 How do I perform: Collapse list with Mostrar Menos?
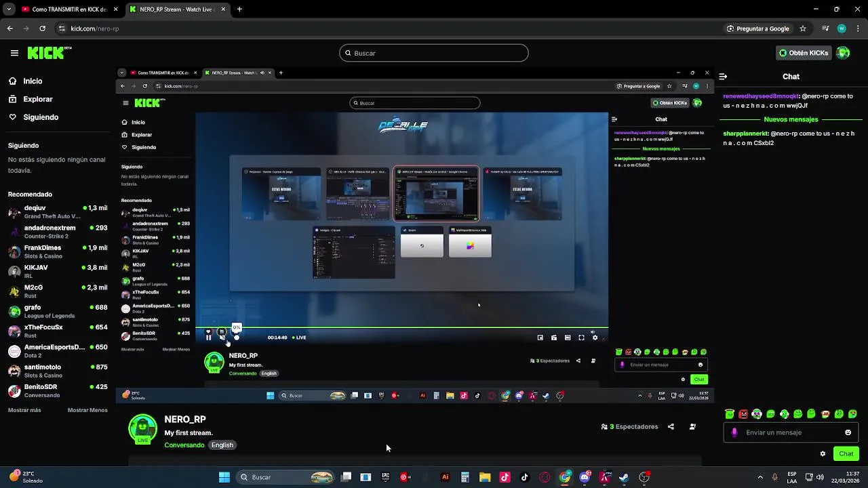[87, 410]
